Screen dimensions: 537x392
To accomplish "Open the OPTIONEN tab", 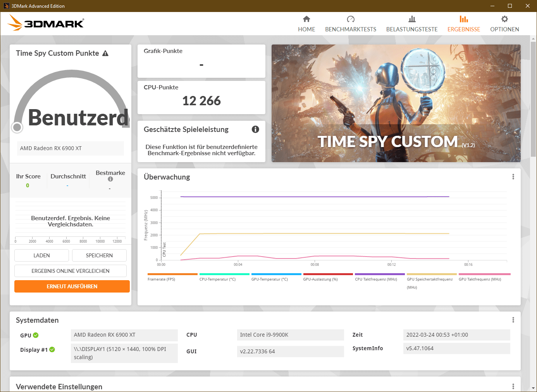I will tap(504, 24).
